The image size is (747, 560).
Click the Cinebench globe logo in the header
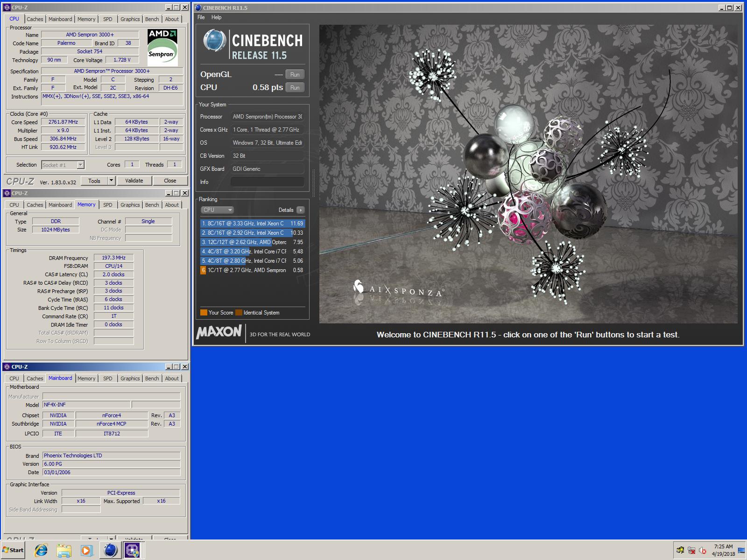click(x=215, y=41)
